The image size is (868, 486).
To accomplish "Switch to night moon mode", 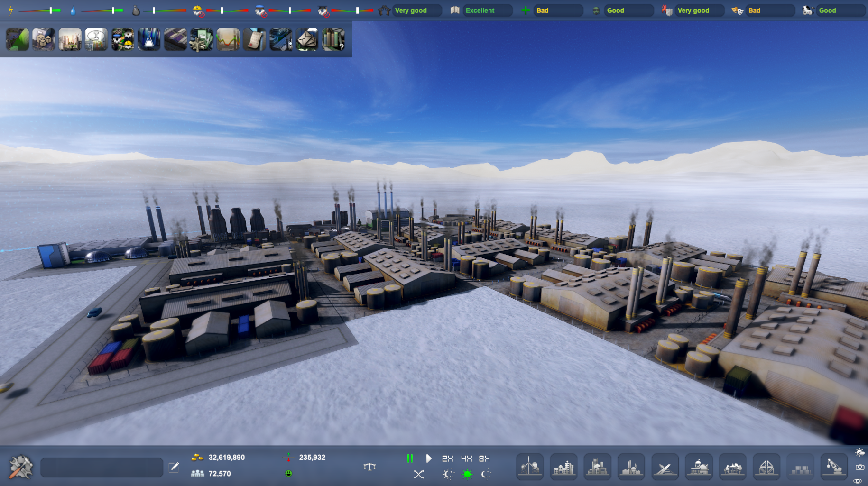I will (x=486, y=474).
